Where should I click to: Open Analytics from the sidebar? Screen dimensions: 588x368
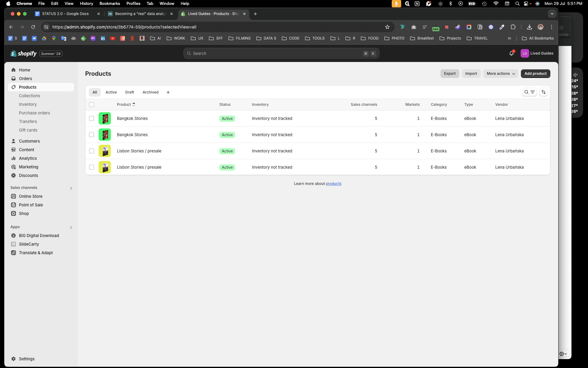28,158
